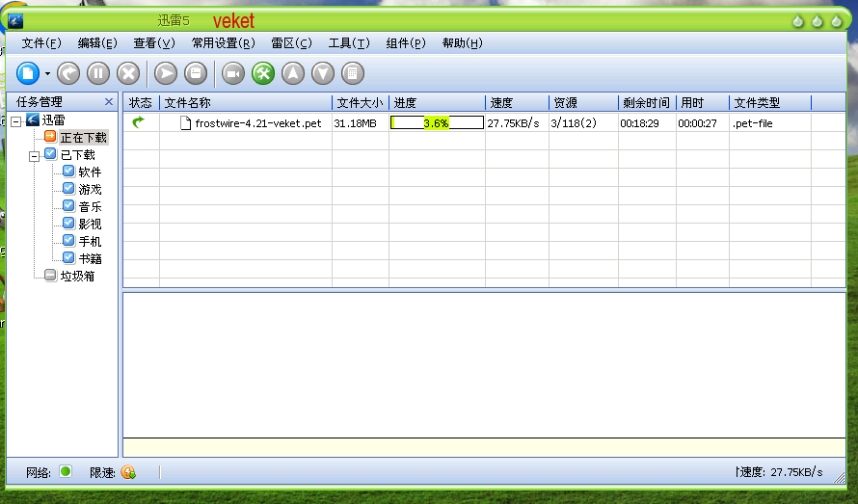Click the 网络: label in status bar

(x=39, y=472)
